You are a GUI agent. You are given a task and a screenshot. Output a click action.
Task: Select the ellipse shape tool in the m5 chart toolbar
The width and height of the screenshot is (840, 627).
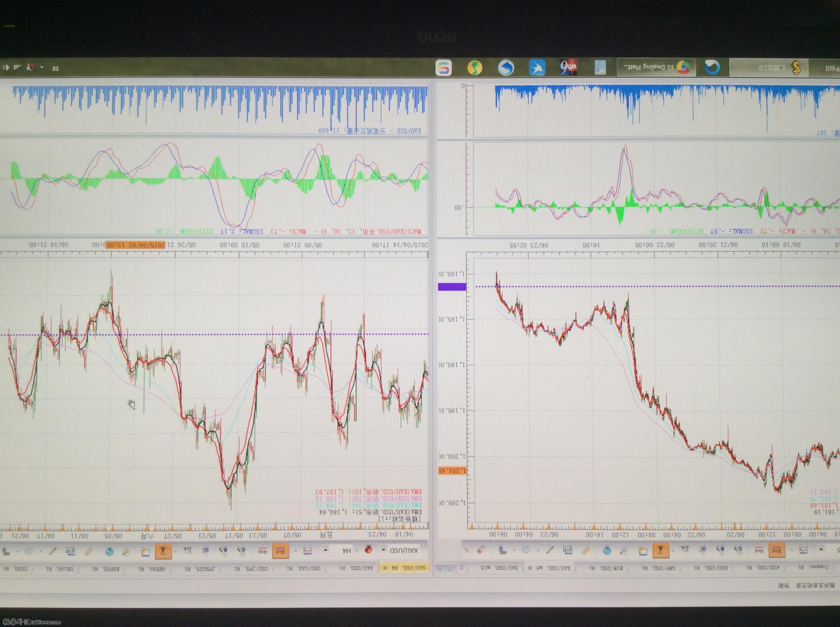(x=526, y=550)
